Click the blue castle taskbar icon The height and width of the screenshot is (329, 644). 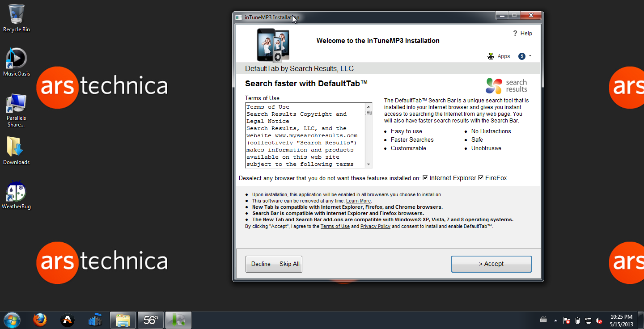point(95,320)
